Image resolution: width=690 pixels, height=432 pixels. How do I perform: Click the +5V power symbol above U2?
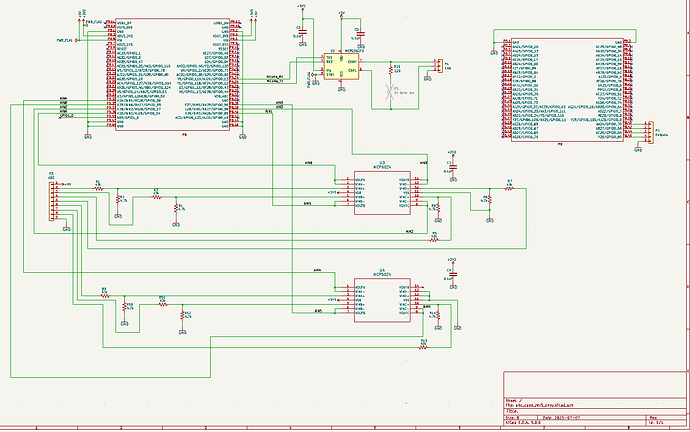tap(342, 16)
